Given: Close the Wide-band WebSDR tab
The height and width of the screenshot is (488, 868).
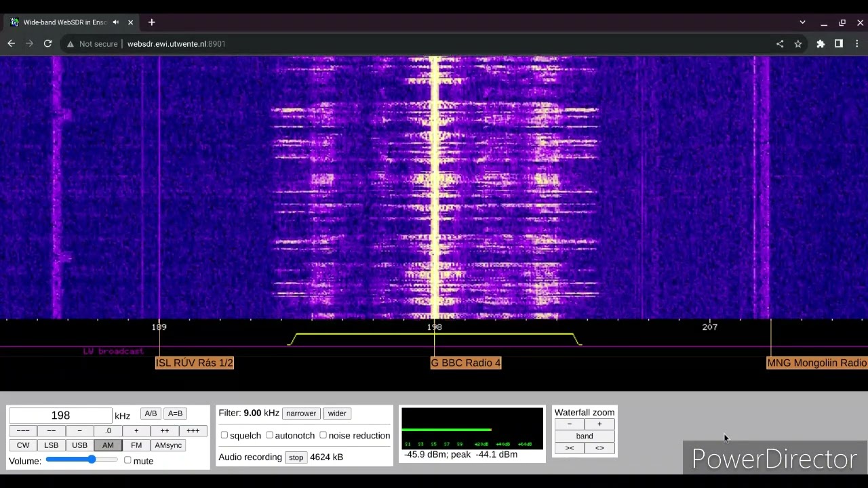Looking at the screenshot, I should [x=130, y=22].
